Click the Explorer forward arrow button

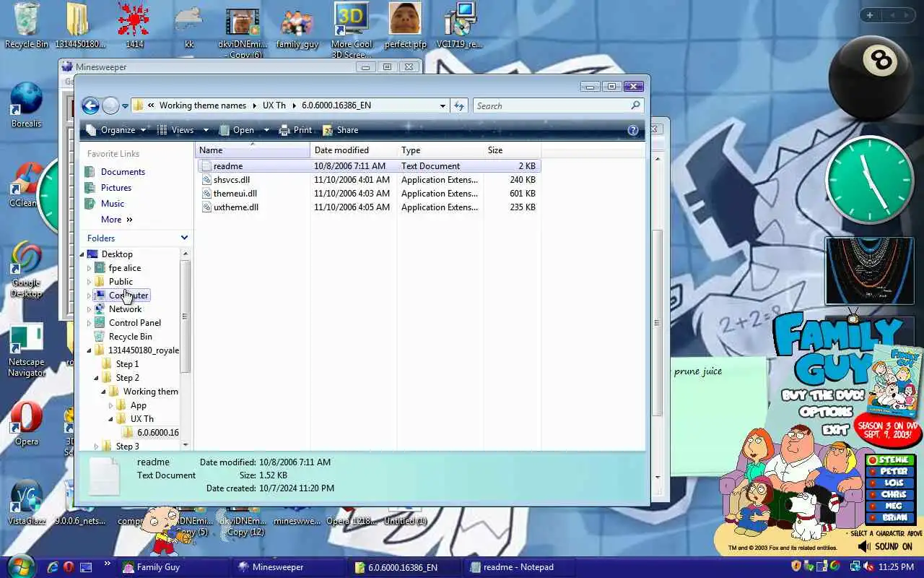[x=110, y=106]
